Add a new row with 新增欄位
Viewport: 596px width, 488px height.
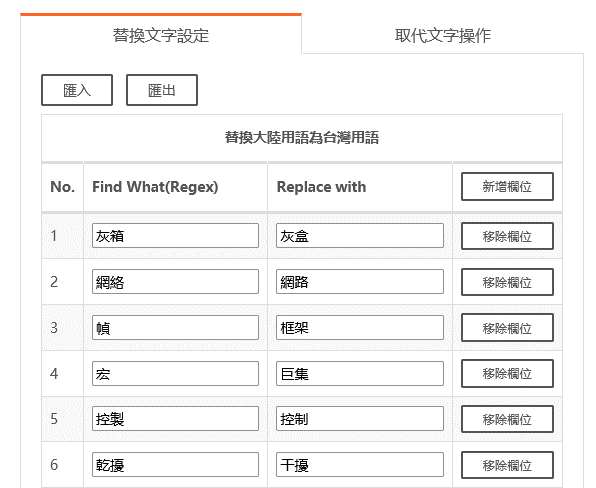click(x=507, y=187)
